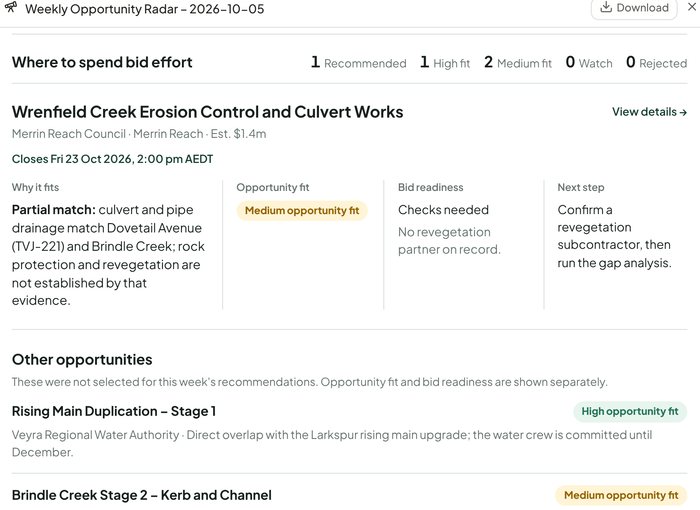Click the 'Closes Fri 23 Oct 2026' deadline text
The image size is (700, 510).
[x=112, y=159]
